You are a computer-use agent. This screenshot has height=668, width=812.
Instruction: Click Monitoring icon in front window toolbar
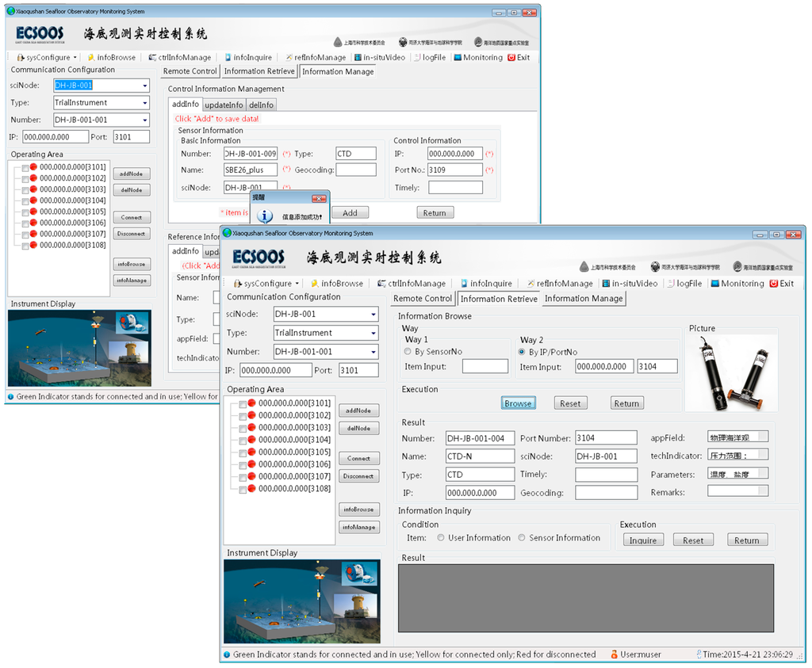coord(715,284)
